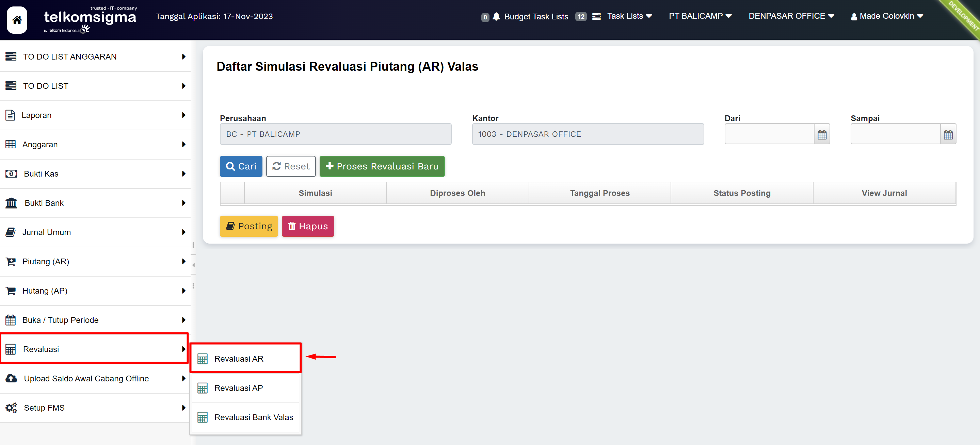
Task: Expand the Piutang (AR) menu arrow
Action: 184,261
